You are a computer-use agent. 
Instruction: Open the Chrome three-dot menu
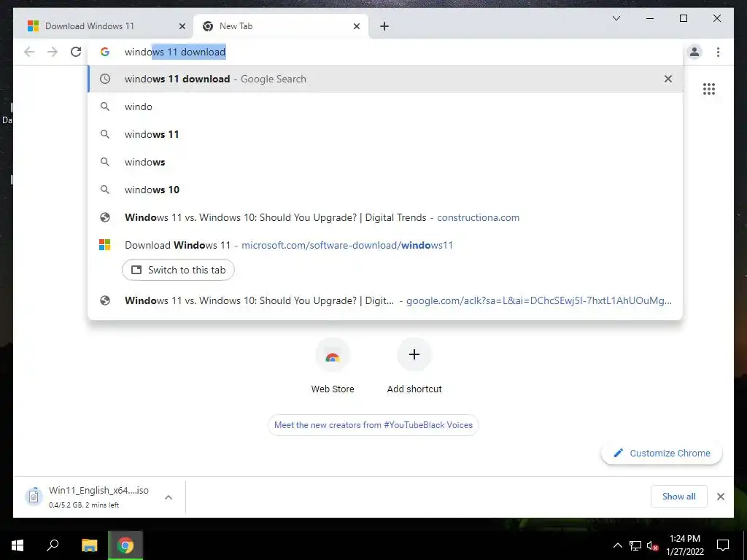718,52
